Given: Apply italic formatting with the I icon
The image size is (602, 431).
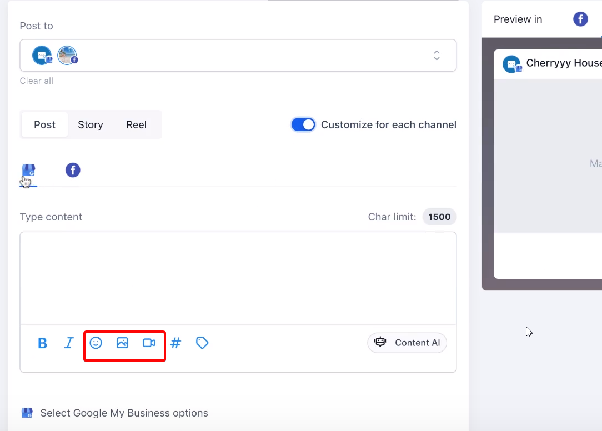Looking at the screenshot, I should click(69, 343).
